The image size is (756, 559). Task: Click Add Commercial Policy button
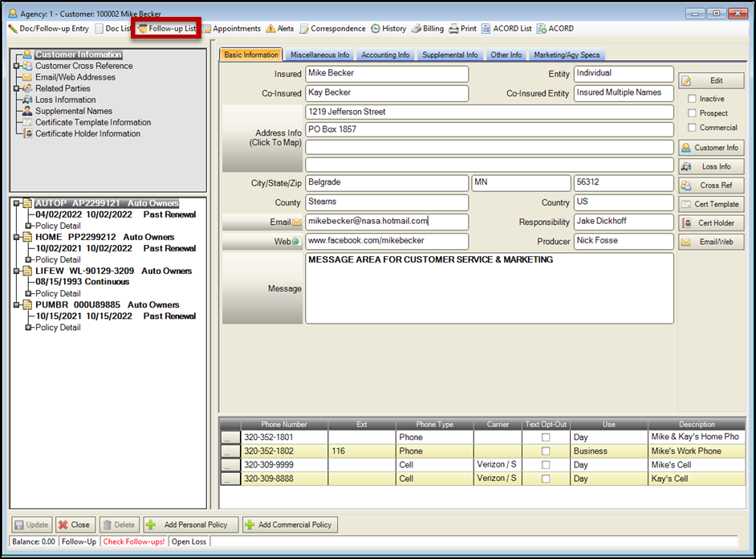290,524
